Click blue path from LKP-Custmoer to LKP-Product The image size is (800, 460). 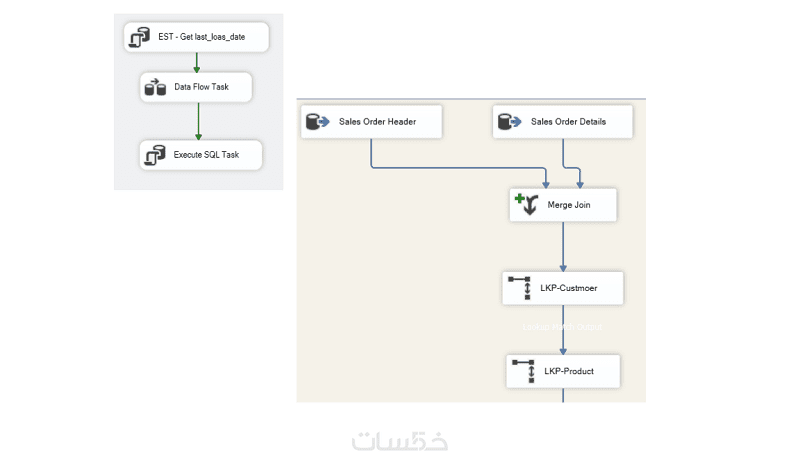(x=563, y=330)
